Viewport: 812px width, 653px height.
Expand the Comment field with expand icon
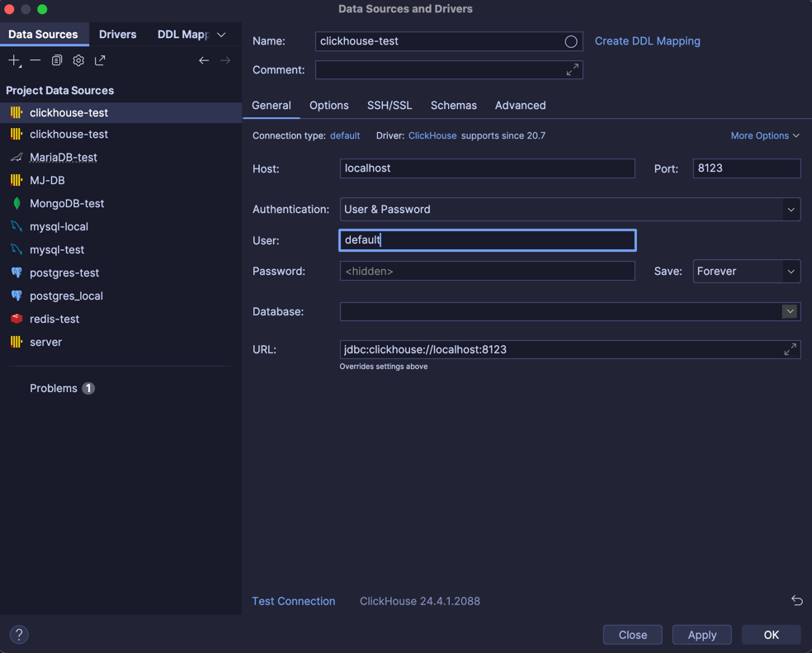tap(572, 70)
